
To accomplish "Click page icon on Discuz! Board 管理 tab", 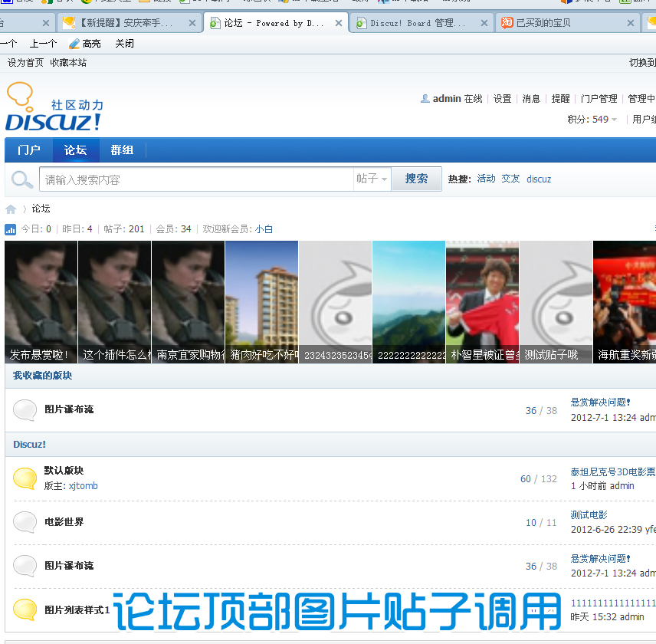I will (x=361, y=24).
